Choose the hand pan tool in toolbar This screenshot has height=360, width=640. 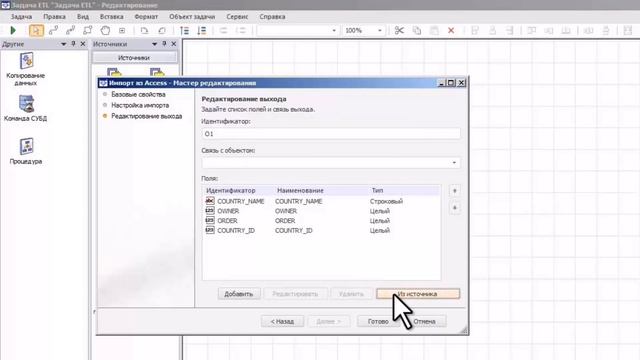click(105, 31)
